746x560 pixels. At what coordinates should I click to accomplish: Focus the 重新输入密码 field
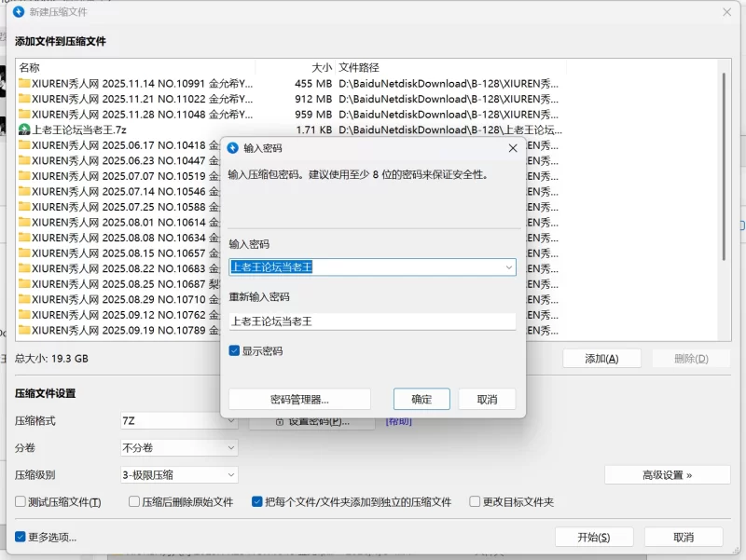pos(372,321)
